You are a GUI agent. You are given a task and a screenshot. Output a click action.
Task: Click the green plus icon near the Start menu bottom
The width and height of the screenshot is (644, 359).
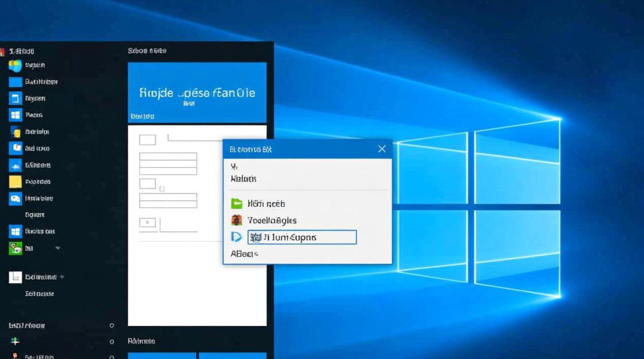point(15,342)
